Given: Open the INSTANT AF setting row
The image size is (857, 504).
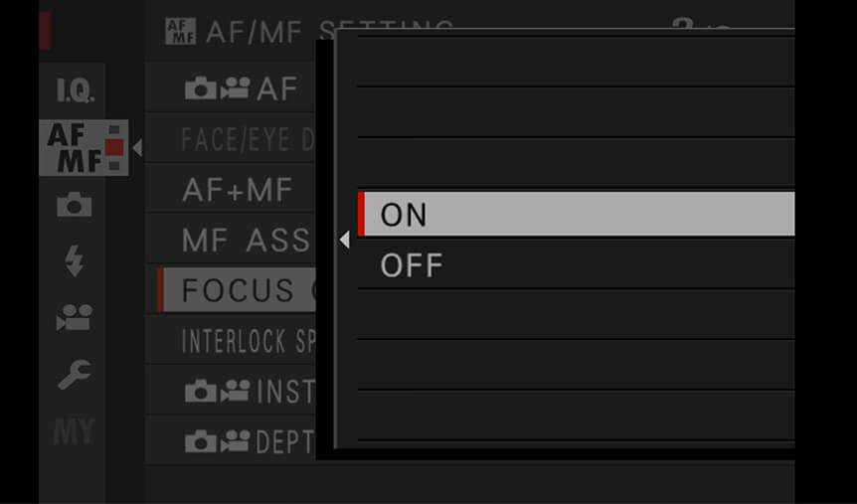Looking at the screenshot, I should click(232, 391).
